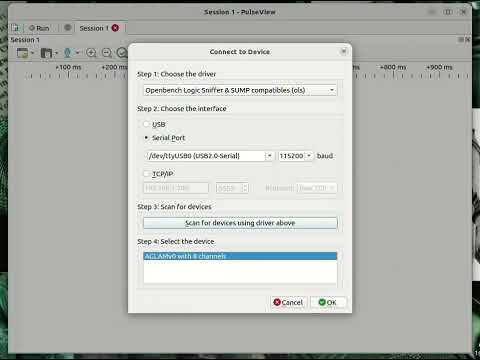Click the zoom out magnifier icon
The image size is (480, 360).
(x=107, y=53)
